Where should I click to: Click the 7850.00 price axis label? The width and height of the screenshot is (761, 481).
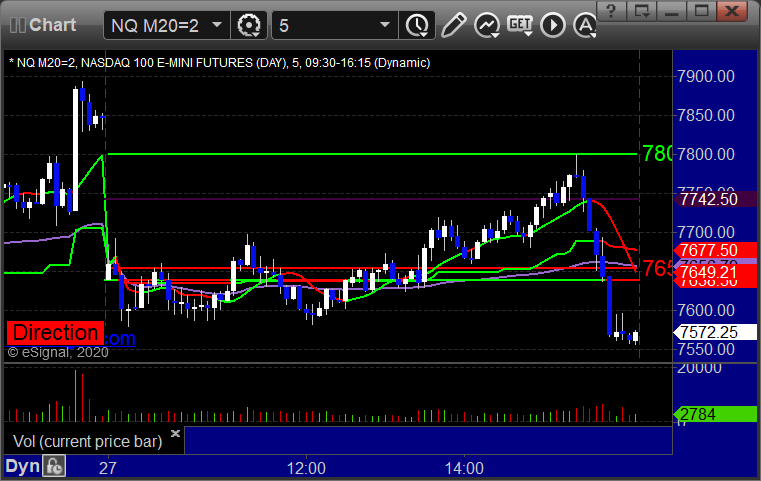tap(706, 115)
